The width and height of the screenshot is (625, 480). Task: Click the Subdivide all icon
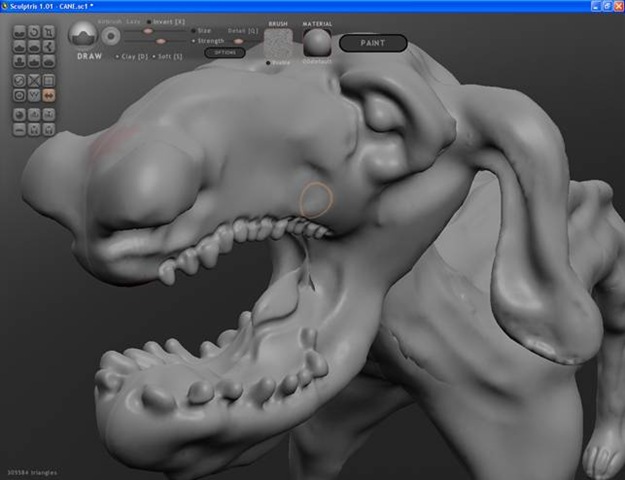coord(49,81)
